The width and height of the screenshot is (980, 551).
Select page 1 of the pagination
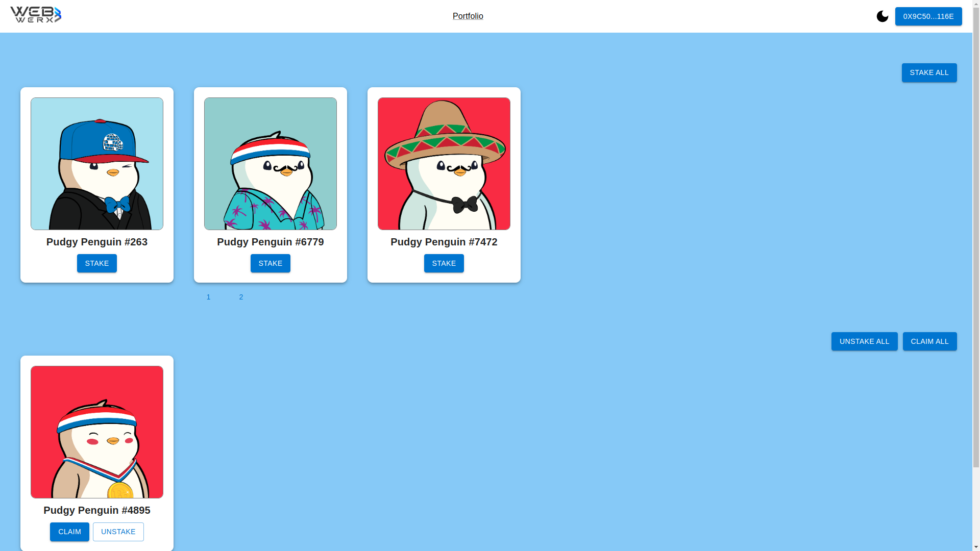[208, 297]
